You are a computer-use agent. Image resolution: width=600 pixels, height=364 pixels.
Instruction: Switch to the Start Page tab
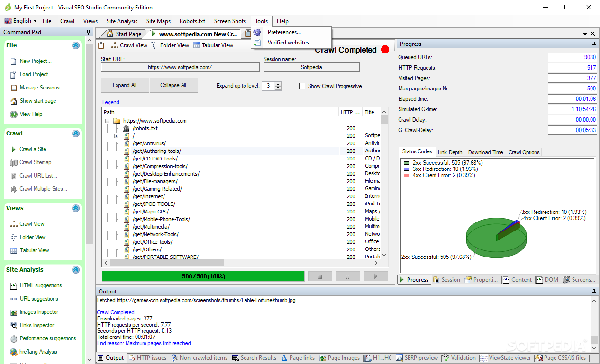(x=124, y=34)
